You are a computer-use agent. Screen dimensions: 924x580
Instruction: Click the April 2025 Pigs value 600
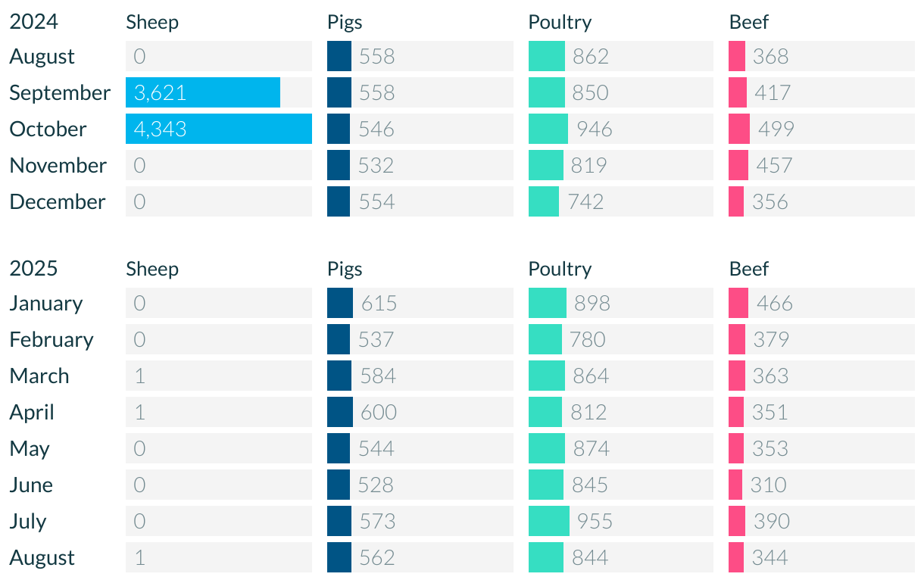coord(379,412)
